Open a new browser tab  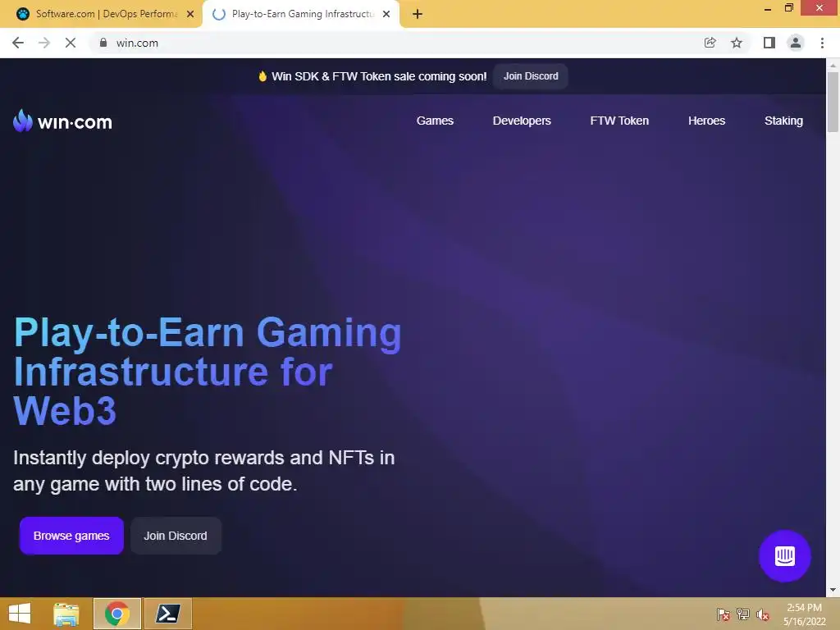click(418, 14)
